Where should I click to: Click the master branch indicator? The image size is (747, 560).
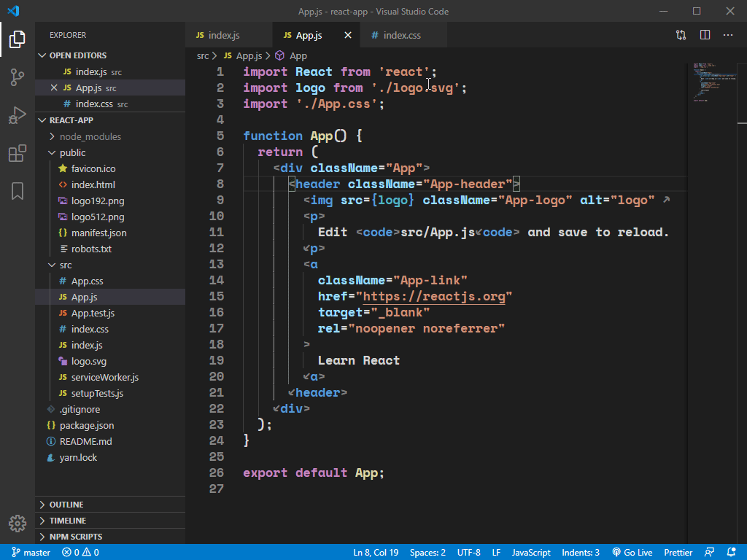(x=31, y=553)
